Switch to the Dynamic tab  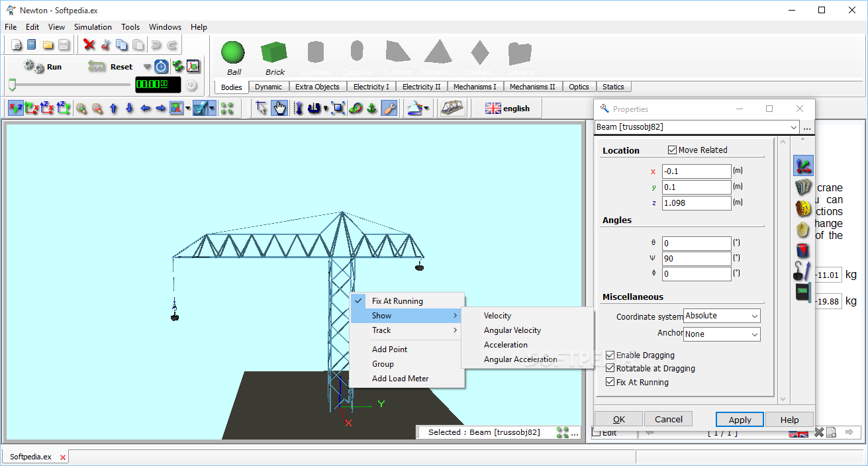pos(268,87)
